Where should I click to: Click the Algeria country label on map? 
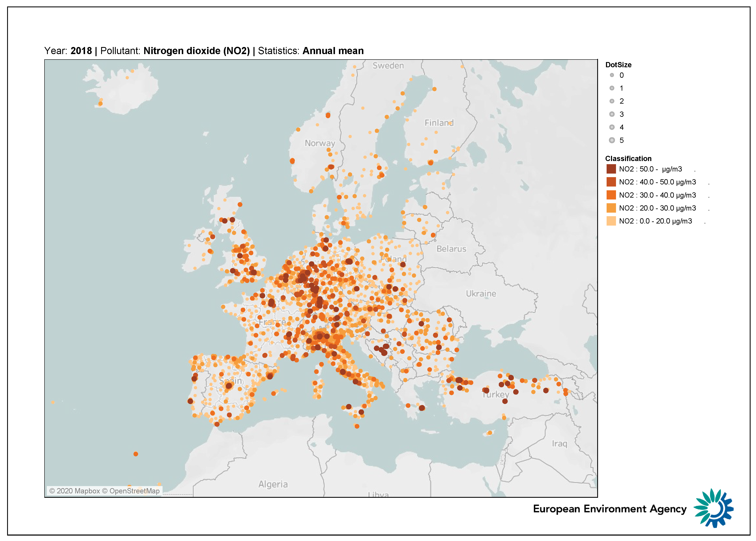point(273,484)
